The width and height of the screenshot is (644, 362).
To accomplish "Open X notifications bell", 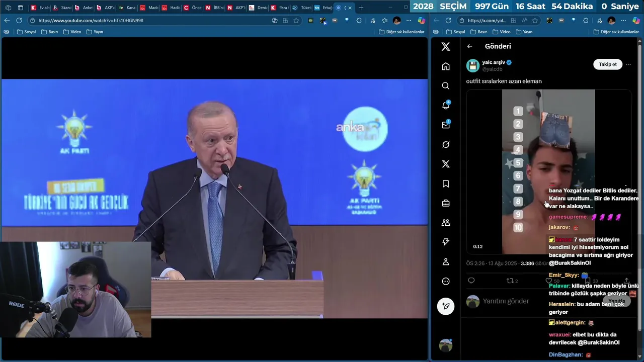I will (x=445, y=106).
